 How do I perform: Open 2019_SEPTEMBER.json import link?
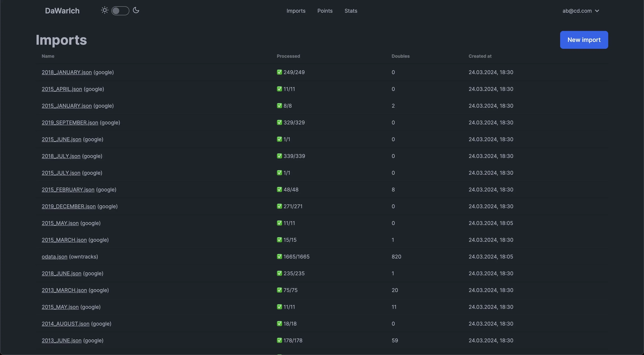[x=70, y=122]
